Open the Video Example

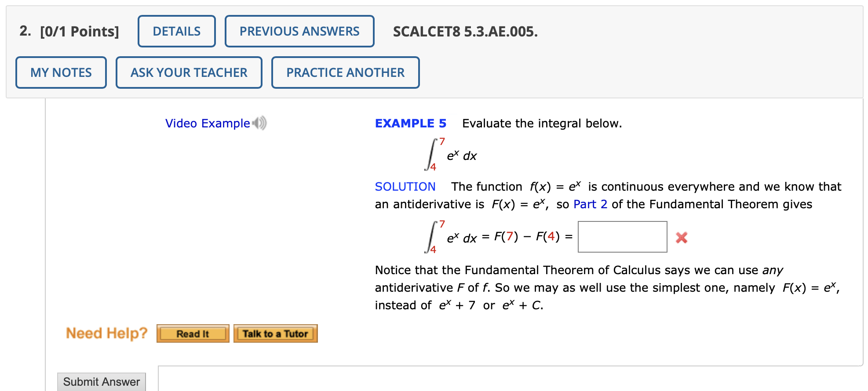tap(206, 123)
